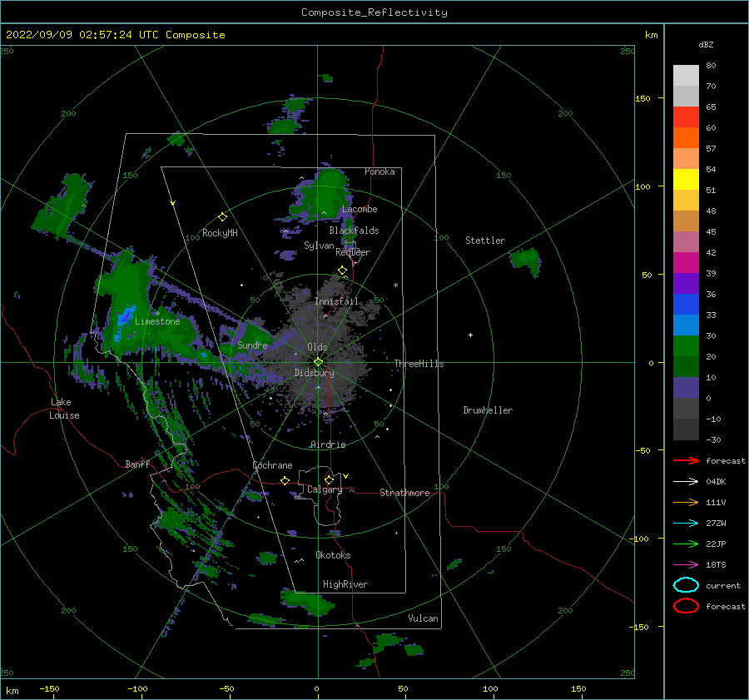The image size is (749, 700).
Task: Click the red forecast arrow in legend
Action: (x=686, y=460)
